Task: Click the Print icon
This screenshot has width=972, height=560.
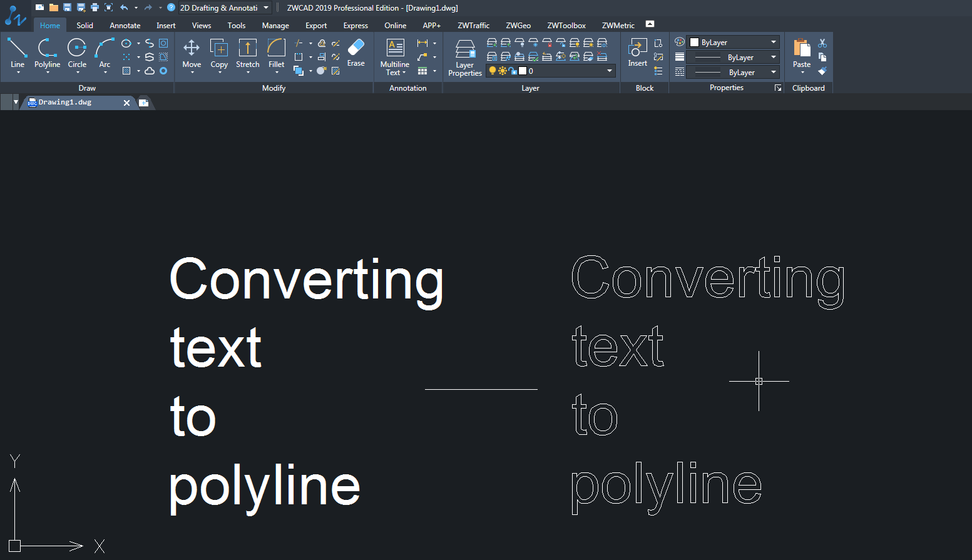Action: pos(95,8)
